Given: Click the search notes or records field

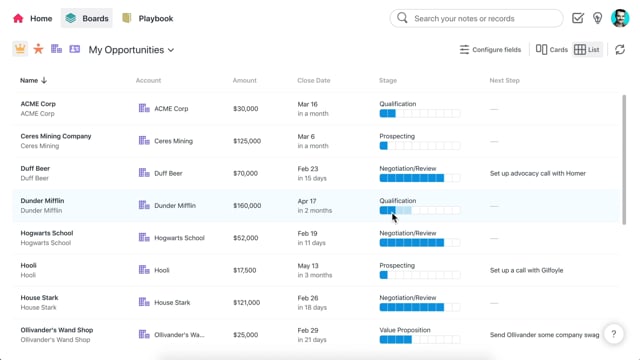Looking at the screenshot, I should click(x=476, y=18).
